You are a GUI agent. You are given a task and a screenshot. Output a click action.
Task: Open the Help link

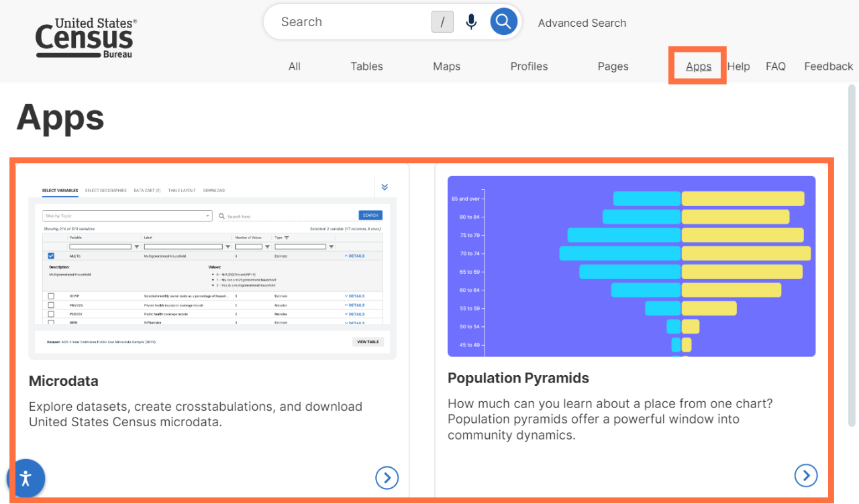pos(738,66)
